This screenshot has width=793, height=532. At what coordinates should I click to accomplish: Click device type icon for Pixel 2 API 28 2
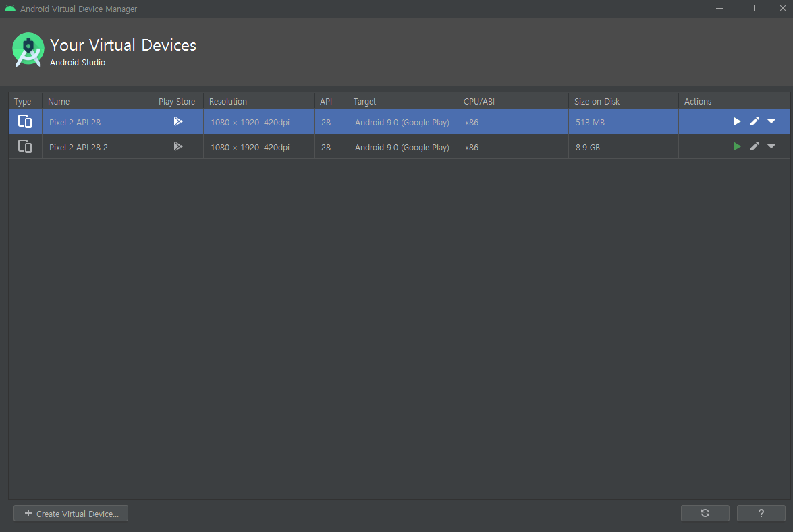click(25, 146)
